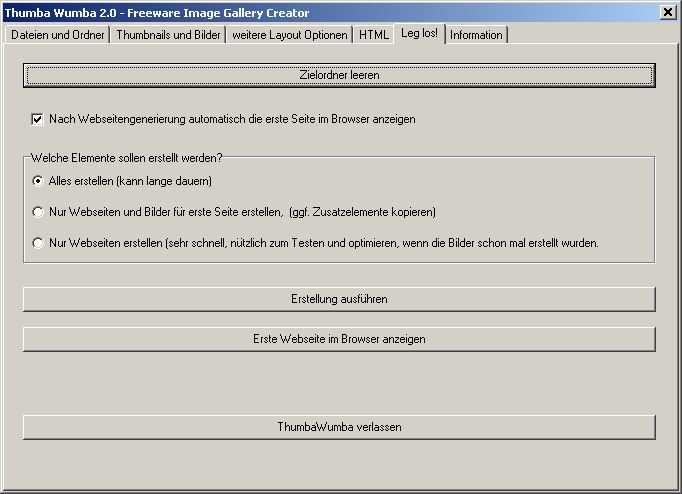Screen dimensions: 682x494
Task: Go to weitere Layout Optionen tab
Action: (290, 35)
